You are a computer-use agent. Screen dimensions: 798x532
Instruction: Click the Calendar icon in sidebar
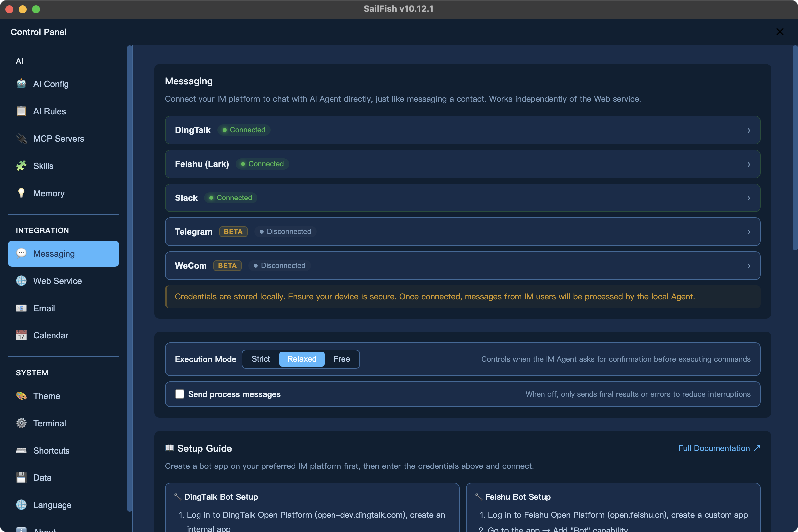21,335
